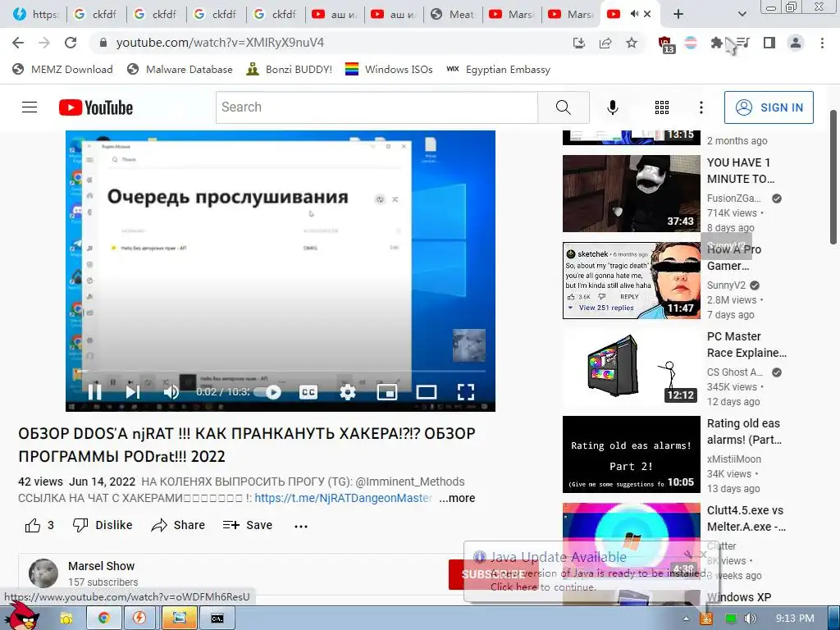Expand the description with ...more

click(457, 498)
